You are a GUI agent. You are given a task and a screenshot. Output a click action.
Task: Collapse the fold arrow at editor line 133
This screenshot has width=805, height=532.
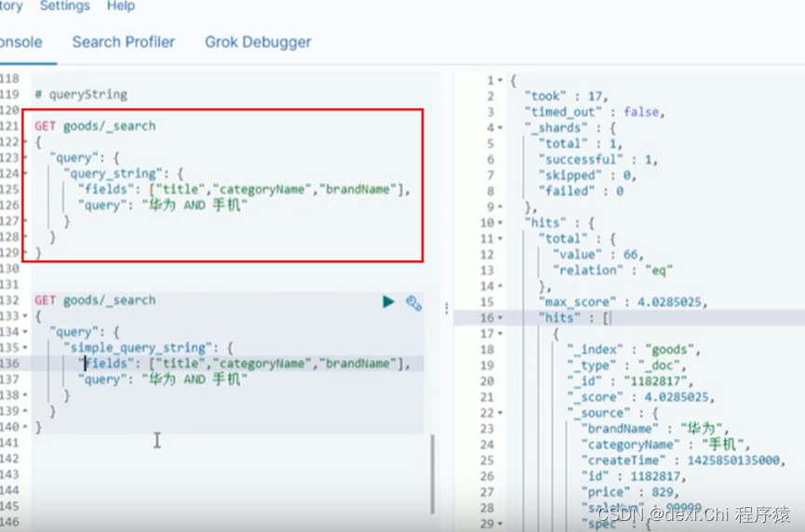pyautogui.click(x=24, y=316)
